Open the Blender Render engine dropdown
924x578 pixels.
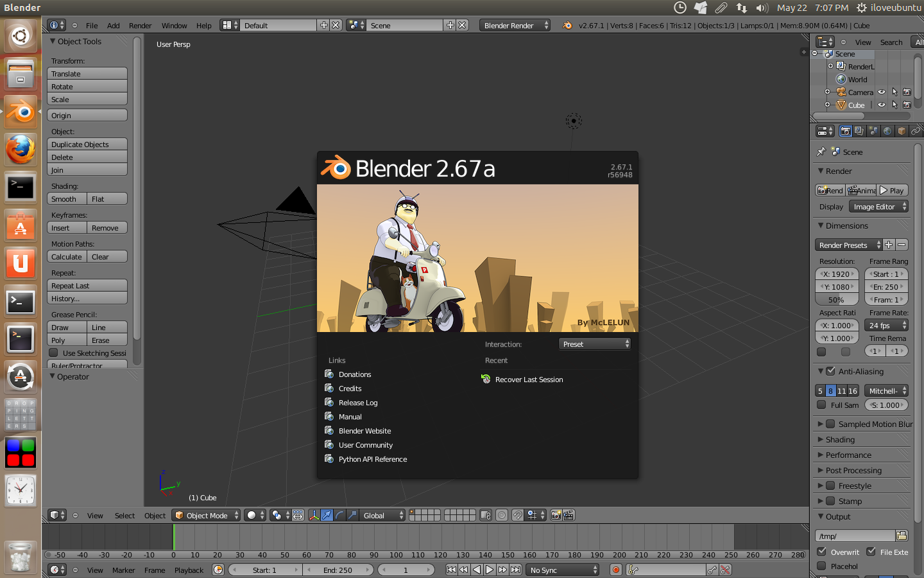click(x=515, y=26)
